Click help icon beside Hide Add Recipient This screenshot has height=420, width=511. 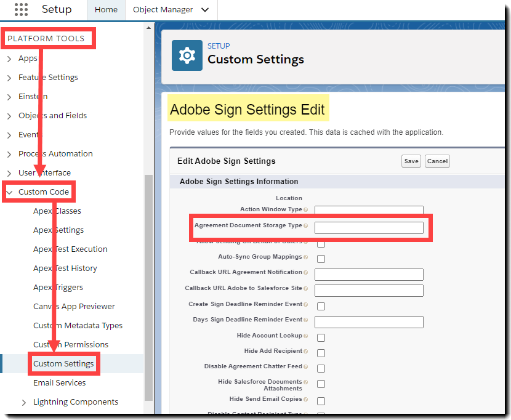point(305,352)
